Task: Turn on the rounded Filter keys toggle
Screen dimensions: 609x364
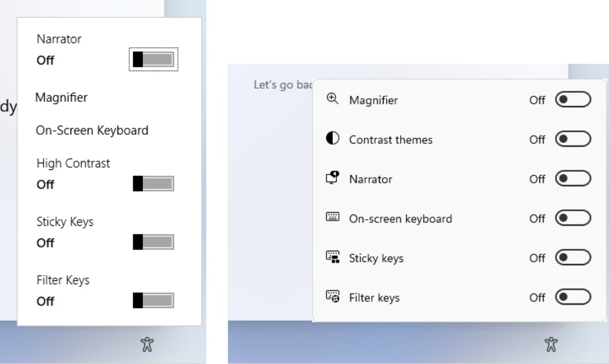Action: 573,298
